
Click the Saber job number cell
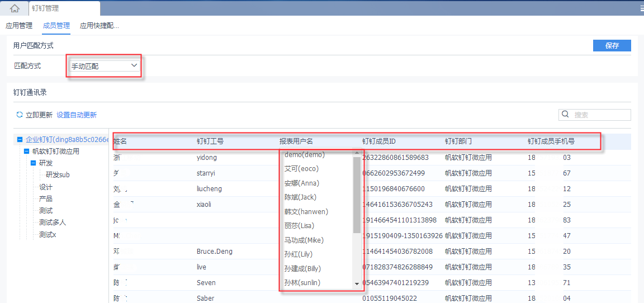click(205, 298)
